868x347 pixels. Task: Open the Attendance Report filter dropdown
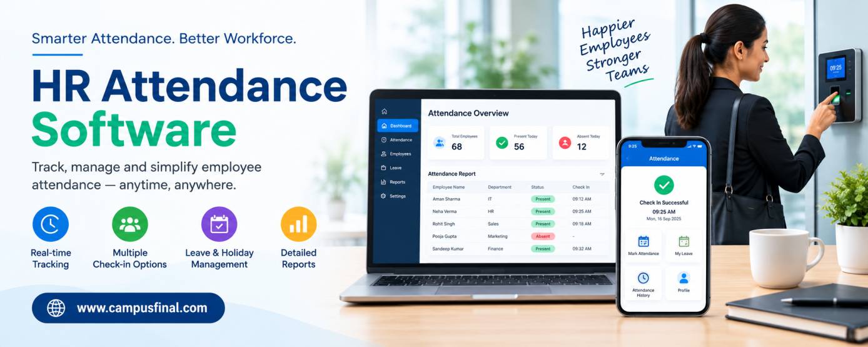coord(602,174)
